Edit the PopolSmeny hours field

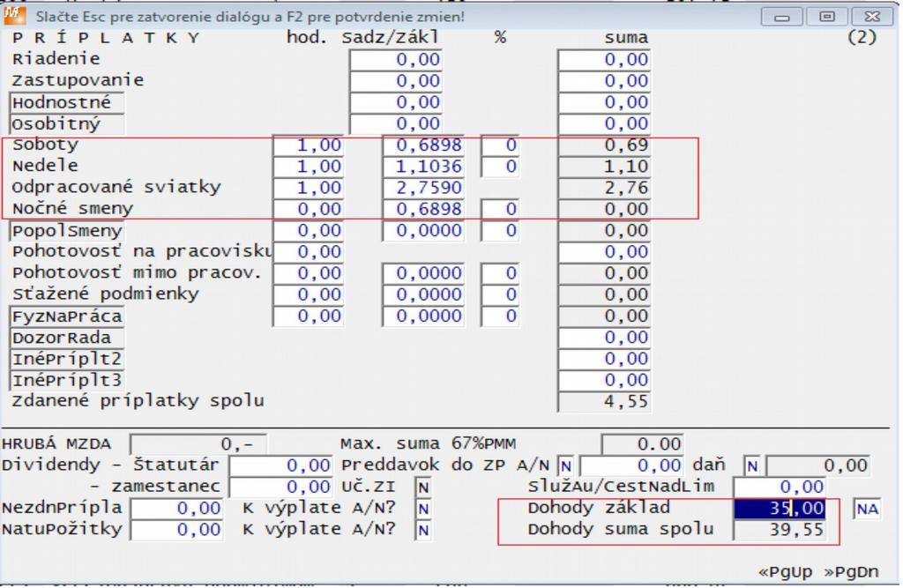(308, 230)
